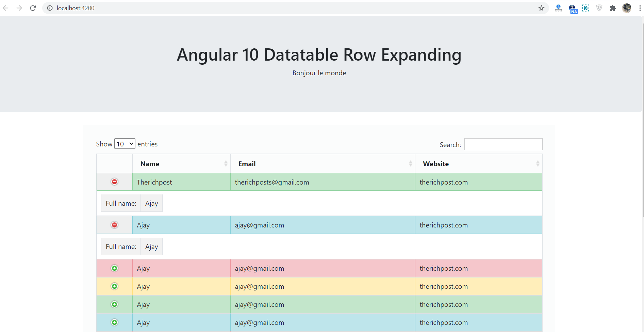Bookmark this page with star icon
Screen dimensions: 644x332
pos(541,8)
